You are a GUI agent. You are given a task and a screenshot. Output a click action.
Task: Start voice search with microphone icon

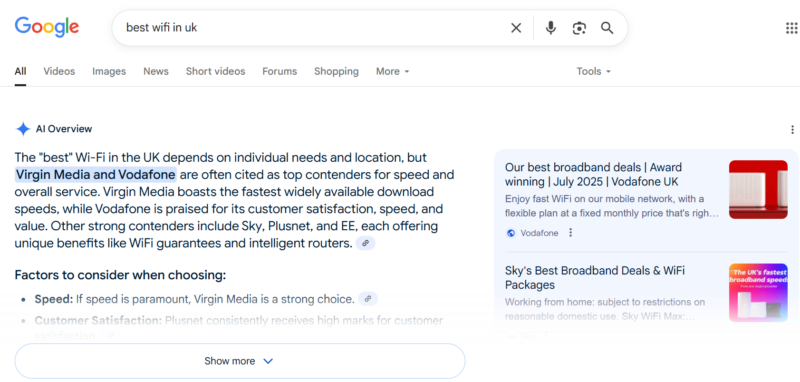(550, 28)
